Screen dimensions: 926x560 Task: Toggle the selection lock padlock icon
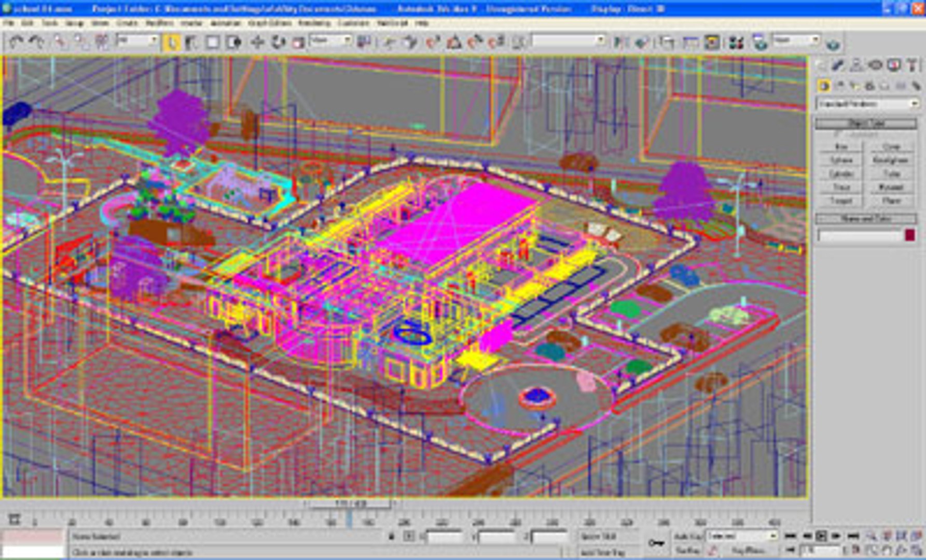392,536
